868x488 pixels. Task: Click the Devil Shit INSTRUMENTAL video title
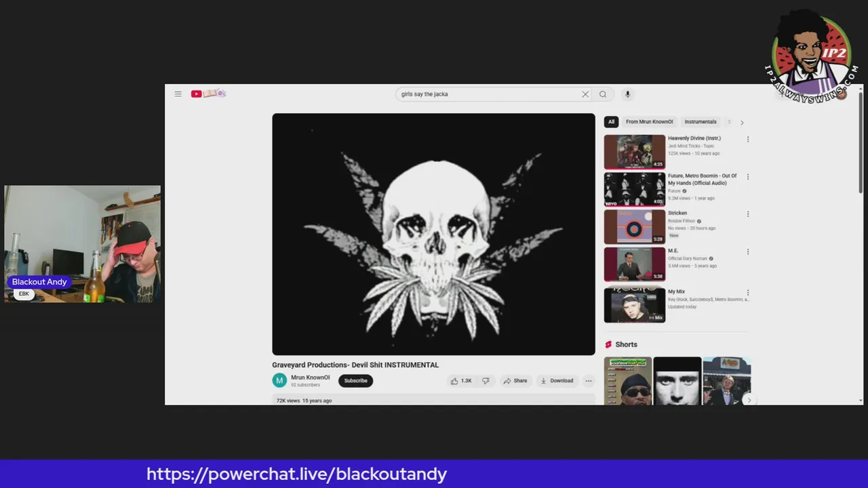[x=355, y=365]
